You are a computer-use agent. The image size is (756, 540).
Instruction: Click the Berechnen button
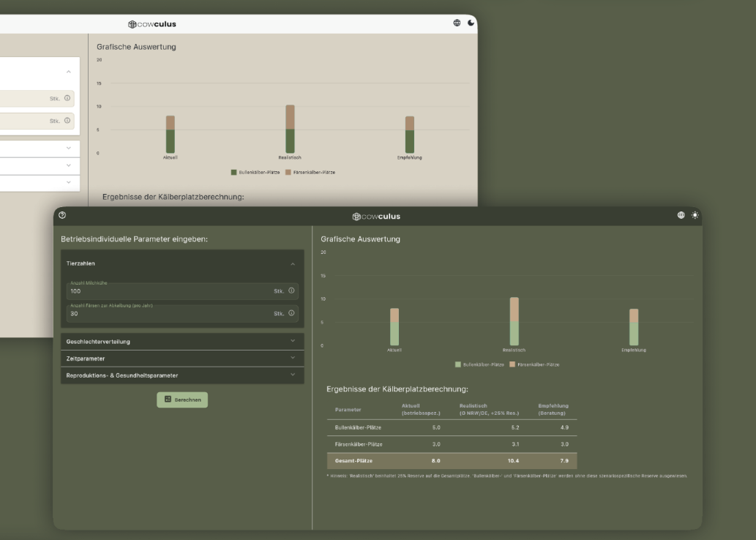[x=182, y=400]
